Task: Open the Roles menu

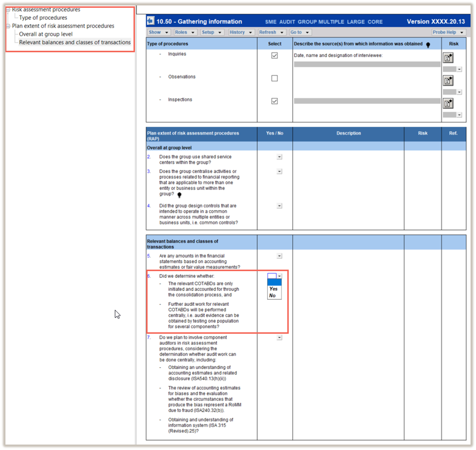Action: point(185,32)
